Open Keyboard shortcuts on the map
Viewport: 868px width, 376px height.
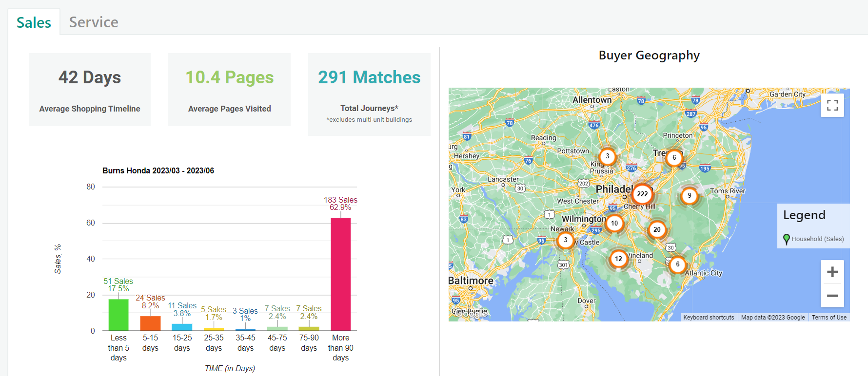pyautogui.click(x=708, y=318)
